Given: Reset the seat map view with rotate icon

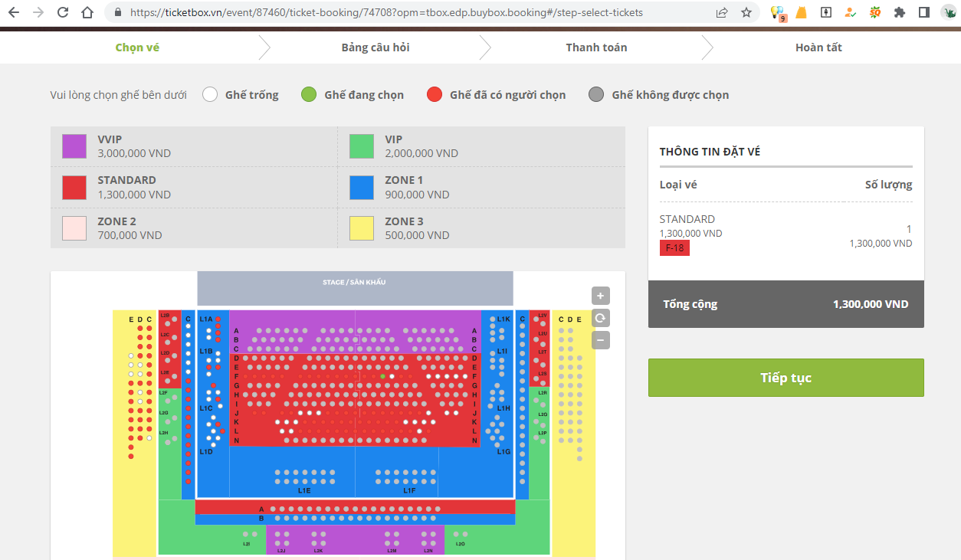Looking at the screenshot, I should (601, 318).
